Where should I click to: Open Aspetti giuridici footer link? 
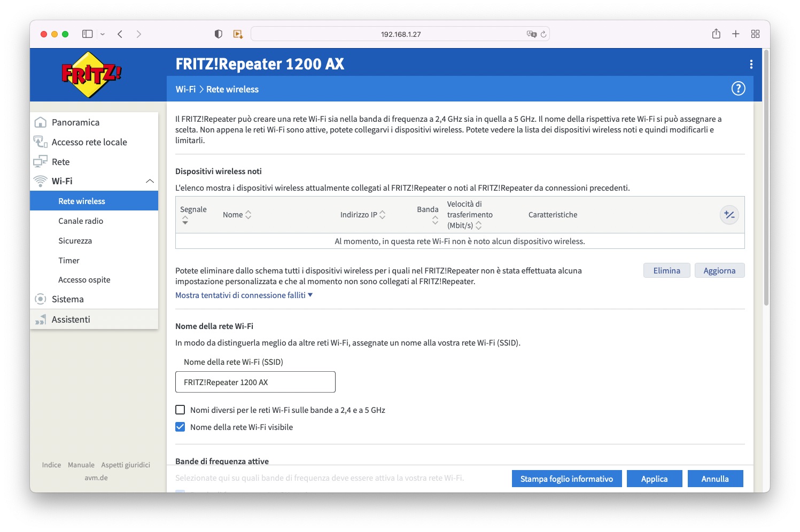coord(126,465)
